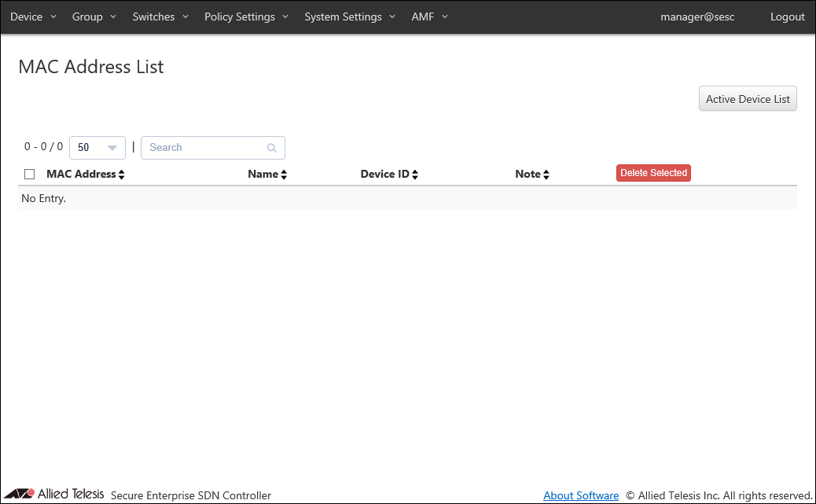
Task: Open the About Software link
Action: pyautogui.click(x=581, y=495)
